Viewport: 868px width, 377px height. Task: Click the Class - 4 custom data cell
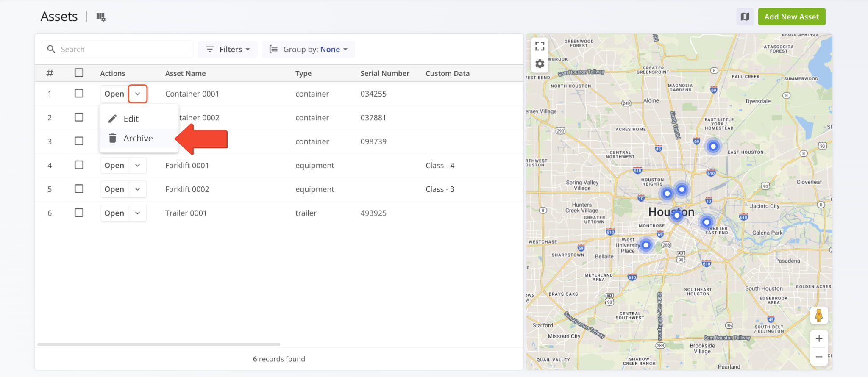440,165
